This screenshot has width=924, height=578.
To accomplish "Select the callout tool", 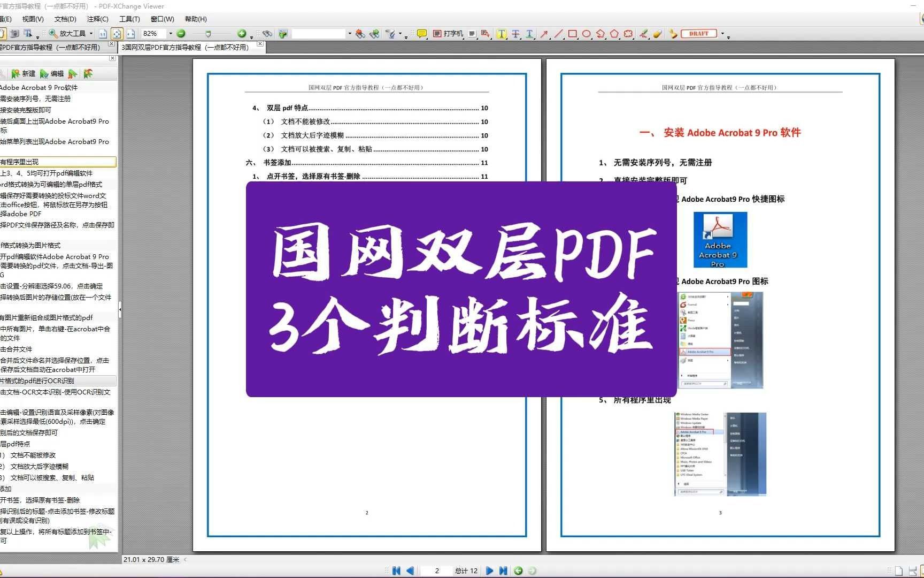I will click(x=486, y=34).
